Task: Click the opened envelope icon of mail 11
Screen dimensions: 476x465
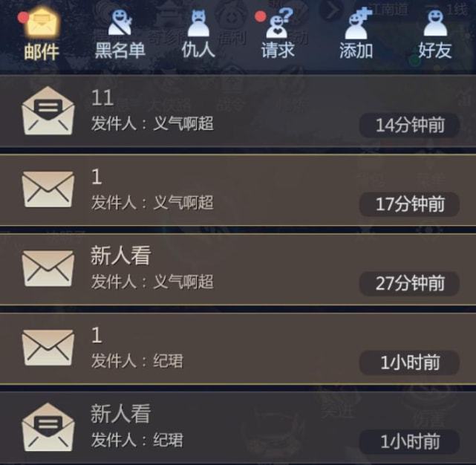Action: [48, 111]
